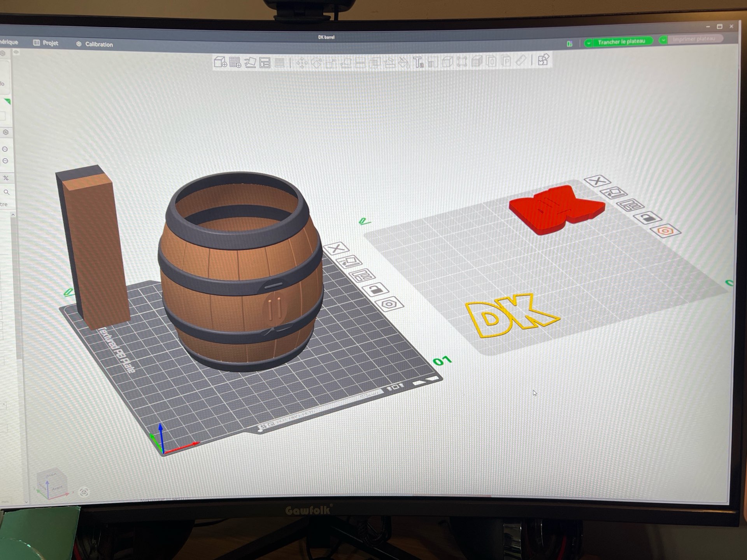
Task: Click the icon right of the view cube
Action: click(x=84, y=492)
